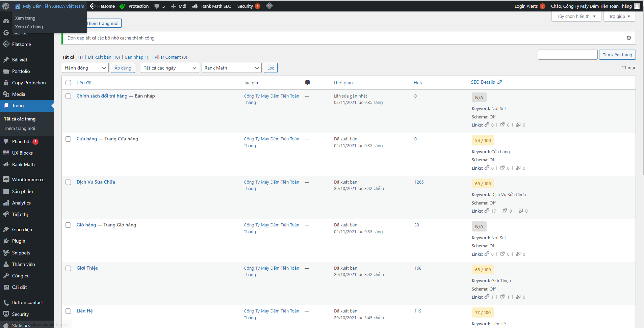Click the WooCommerce icon in sidebar
Image resolution: width=644 pixels, height=328 pixels.
pyautogui.click(x=6, y=180)
